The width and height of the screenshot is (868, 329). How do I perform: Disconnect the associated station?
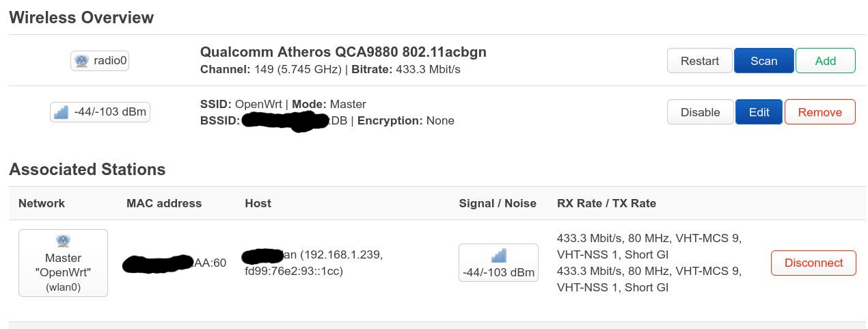point(813,263)
